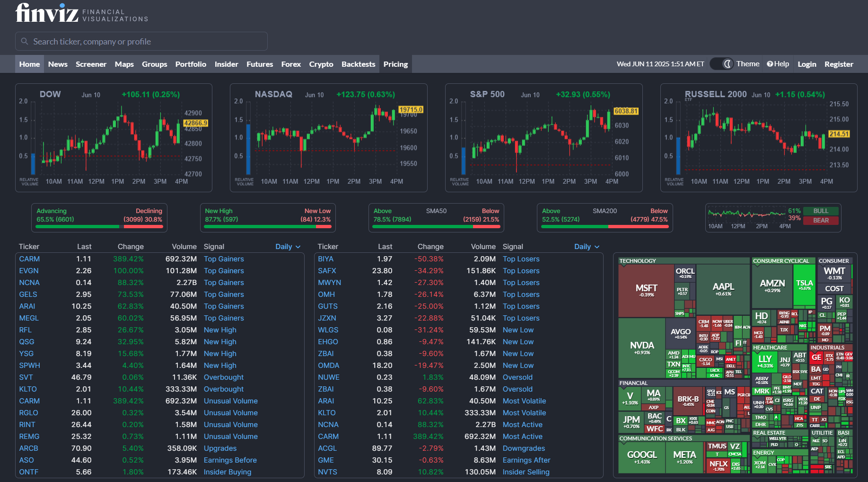Open the DOW index chart
868x482 pixels.
click(114, 138)
